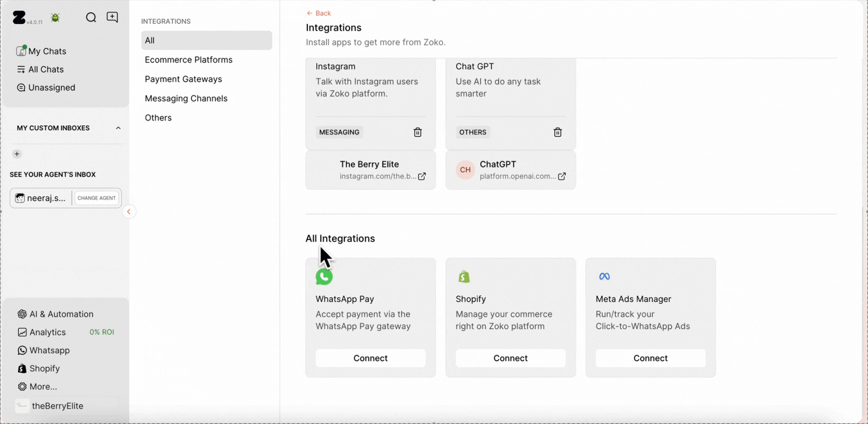Delete the Chat GPT integration
The width and height of the screenshot is (868, 424).
pos(557,133)
